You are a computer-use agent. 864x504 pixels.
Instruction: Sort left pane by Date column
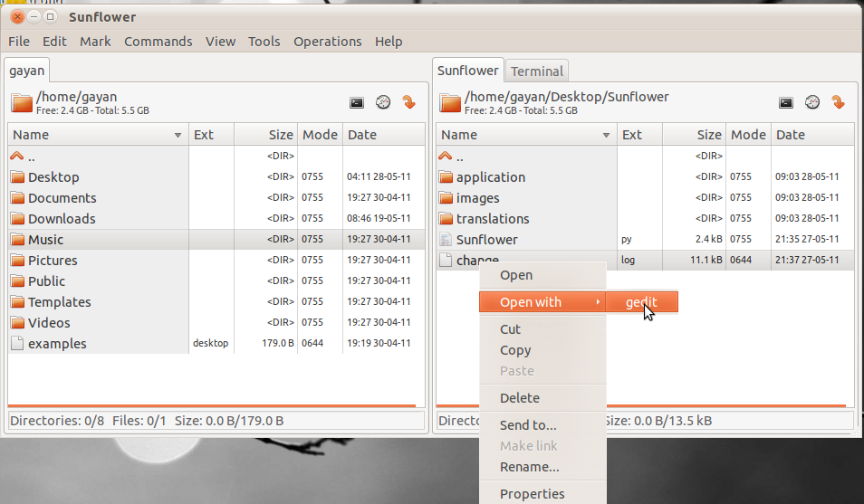384,135
